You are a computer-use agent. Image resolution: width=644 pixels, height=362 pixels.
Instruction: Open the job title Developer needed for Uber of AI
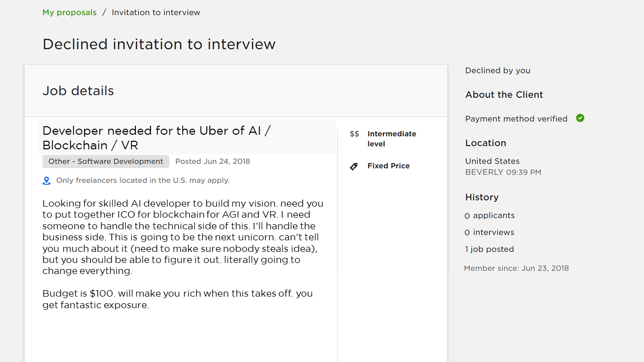point(156,138)
